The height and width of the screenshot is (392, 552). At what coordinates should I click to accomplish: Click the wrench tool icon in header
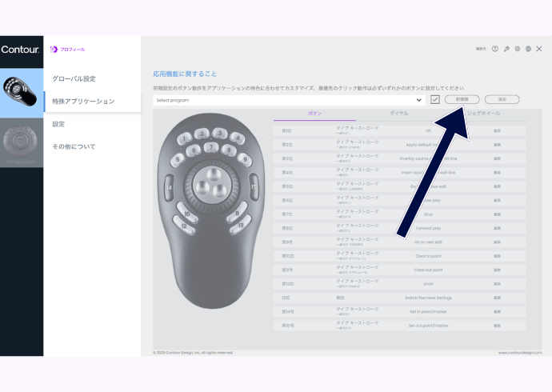coord(506,49)
